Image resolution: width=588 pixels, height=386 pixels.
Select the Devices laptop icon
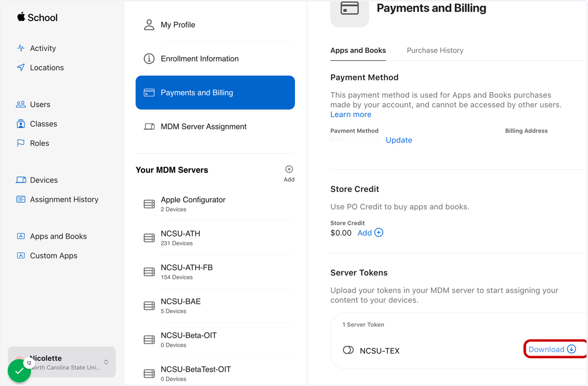click(21, 180)
